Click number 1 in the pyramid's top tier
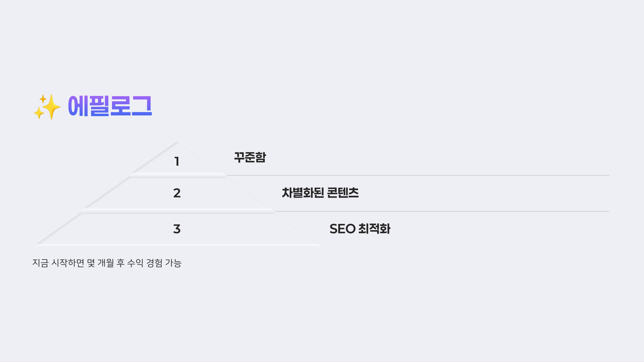644x362 pixels. point(177,161)
